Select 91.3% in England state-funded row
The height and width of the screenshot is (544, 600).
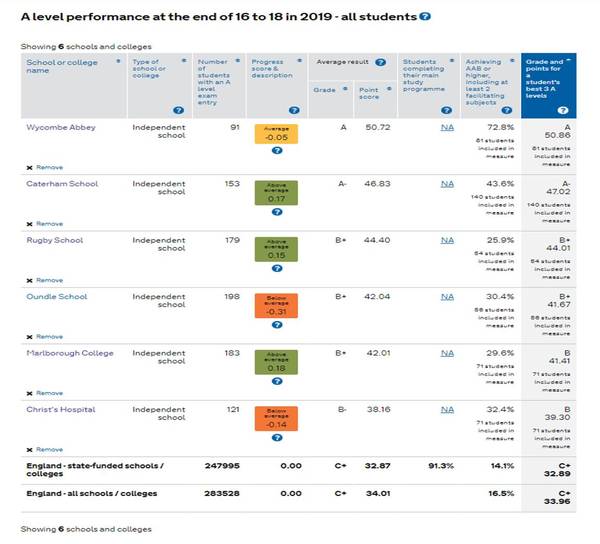pyautogui.click(x=441, y=466)
